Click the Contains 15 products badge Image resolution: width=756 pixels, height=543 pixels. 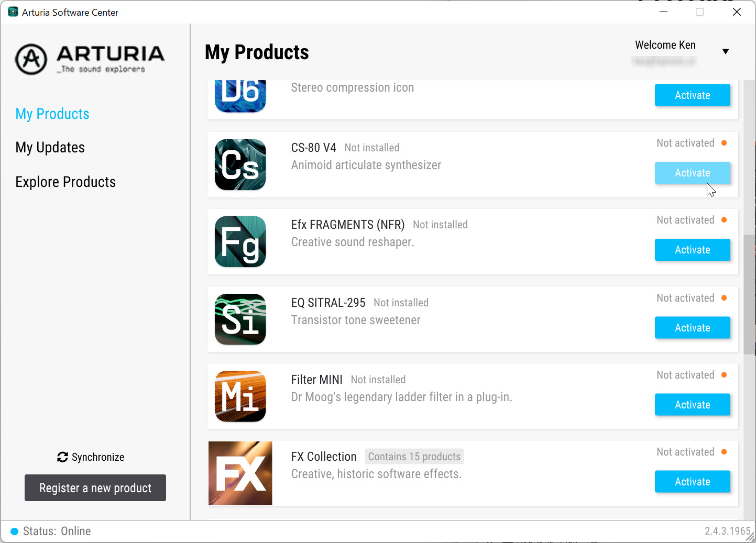414,457
